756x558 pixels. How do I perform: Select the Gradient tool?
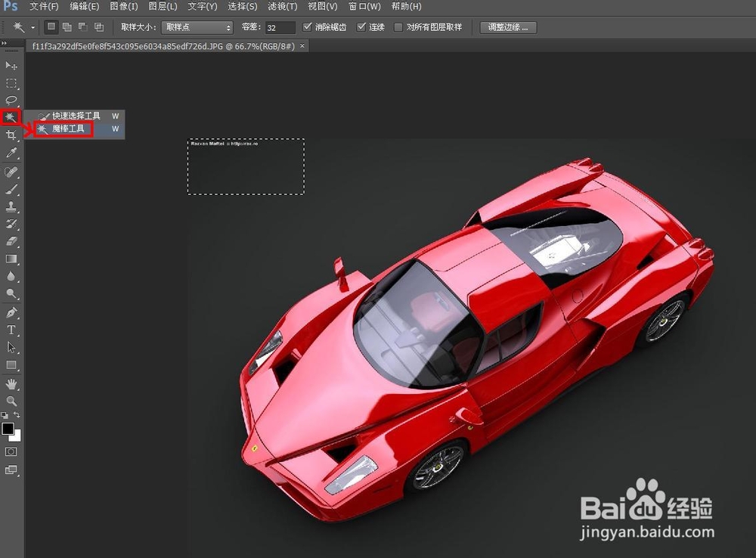(11, 259)
